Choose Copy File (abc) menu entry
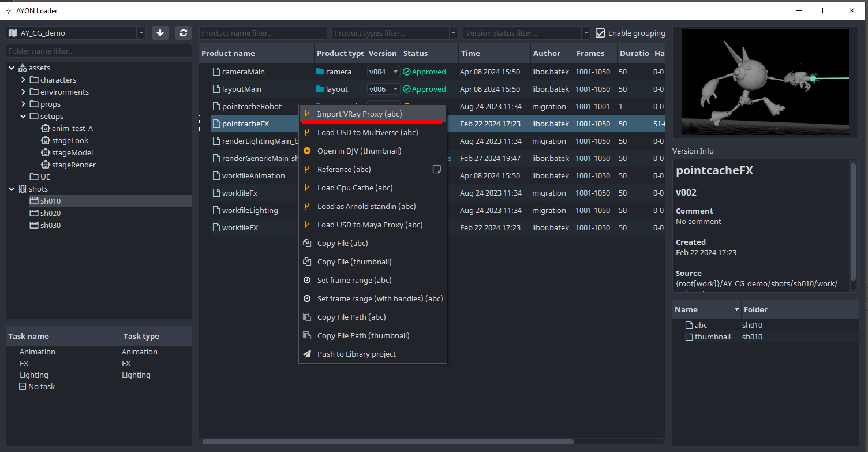The height and width of the screenshot is (452, 868). (373, 243)
